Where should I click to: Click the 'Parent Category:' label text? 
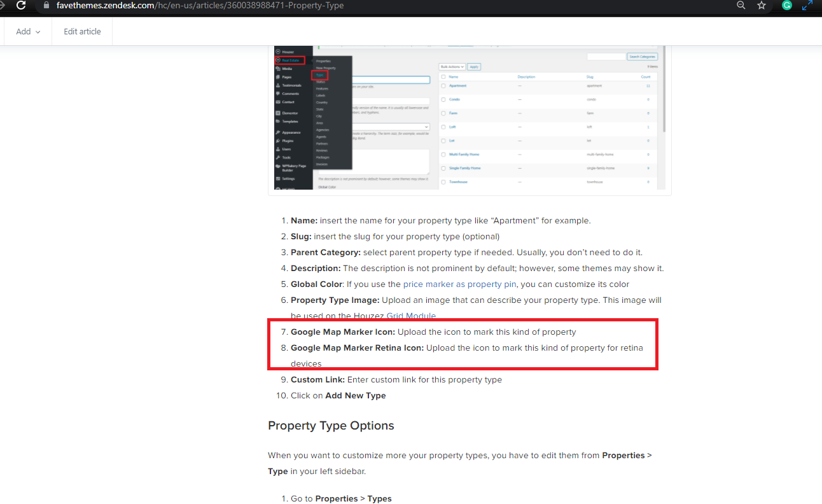tap(326, 252)
